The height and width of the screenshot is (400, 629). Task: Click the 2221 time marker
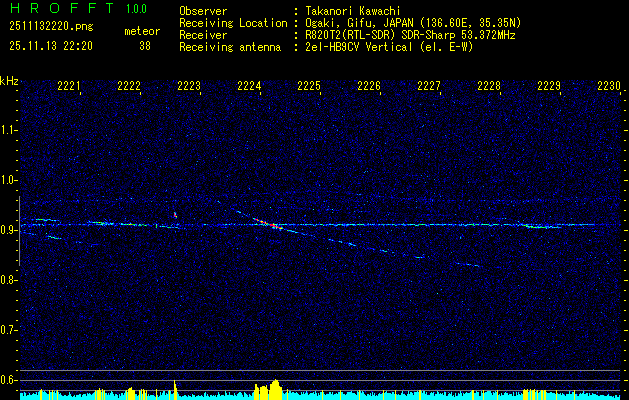click(x=69, y=87)
